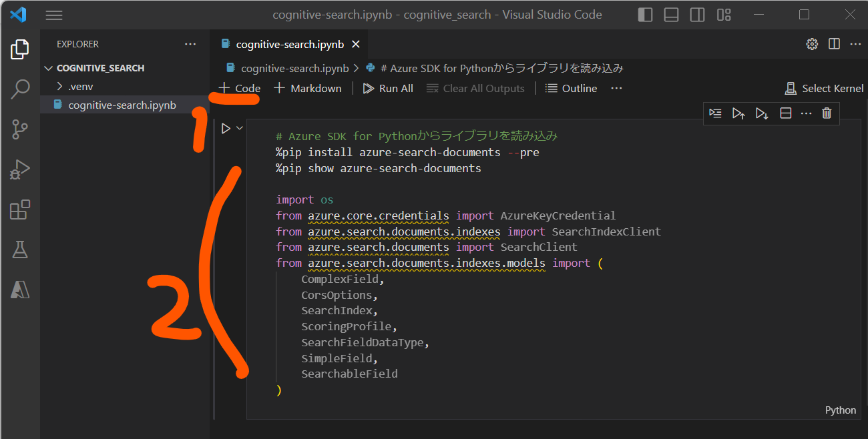This screenshot has height=439, width=868.
Task: Open notebook settings gear in editor title
Action: point(812,44)
